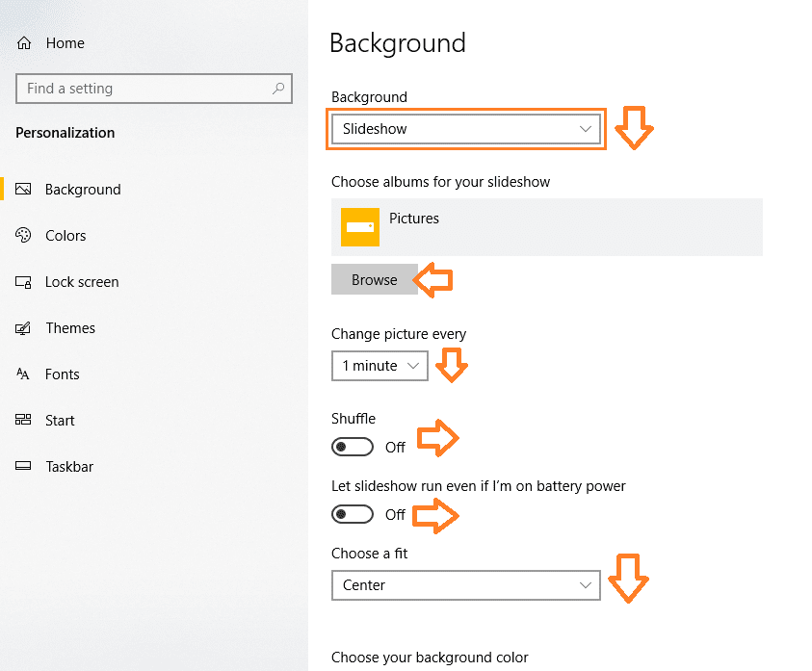Go to Colors settings page
812x671 pixels.
pyautogui.click(x=65, y=236)
